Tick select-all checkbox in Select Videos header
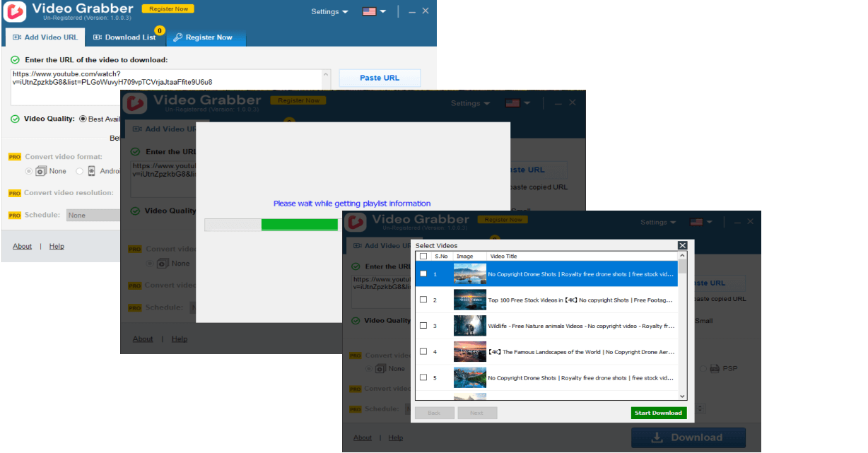The image size is (868, 453). point(423,257)
